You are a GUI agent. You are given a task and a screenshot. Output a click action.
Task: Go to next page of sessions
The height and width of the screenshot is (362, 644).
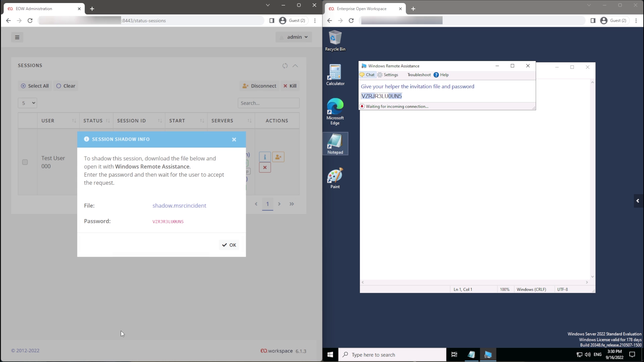279,204
